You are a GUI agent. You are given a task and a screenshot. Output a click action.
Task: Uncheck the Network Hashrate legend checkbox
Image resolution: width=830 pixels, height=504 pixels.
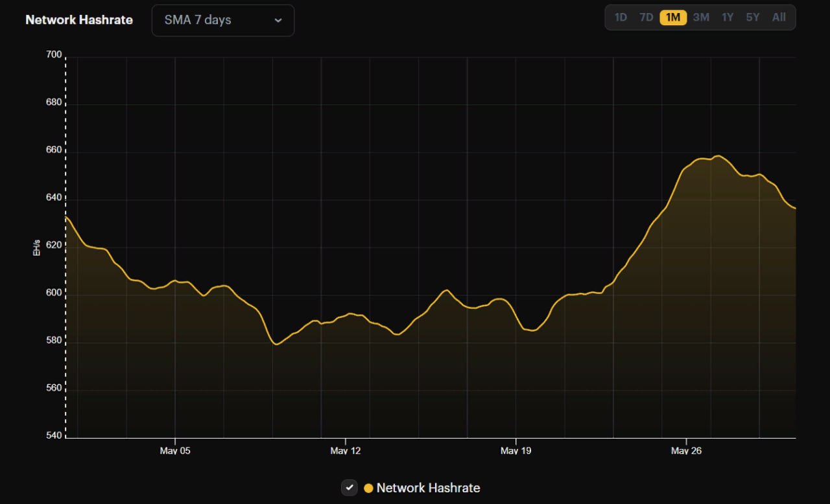[350, 488]
